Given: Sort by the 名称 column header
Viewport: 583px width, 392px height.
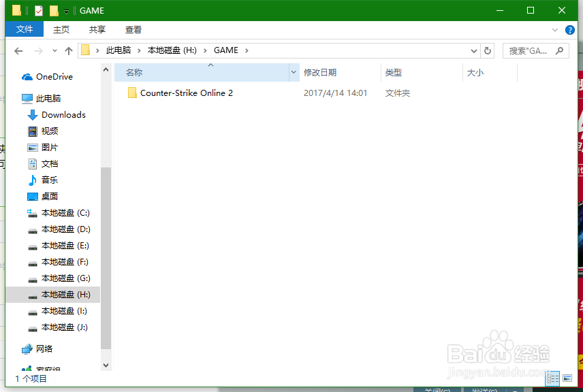Looking at the screenshot, I should [x=202, y=72].
